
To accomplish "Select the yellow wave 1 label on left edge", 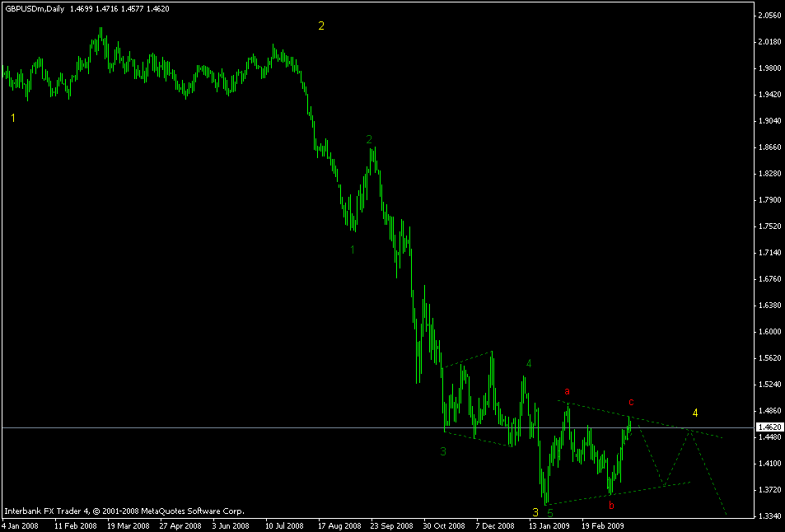I will pos(13,118).
